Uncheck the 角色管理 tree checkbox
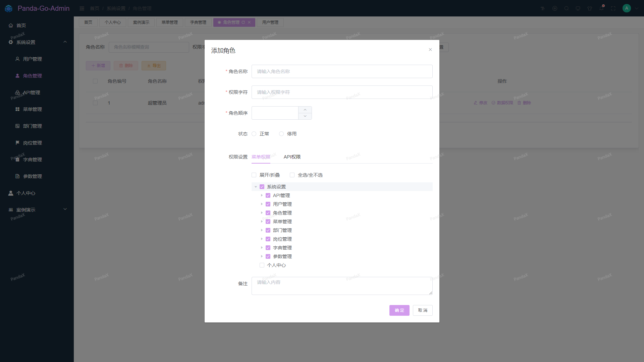The image size is (644, 362). coord(268,213)
